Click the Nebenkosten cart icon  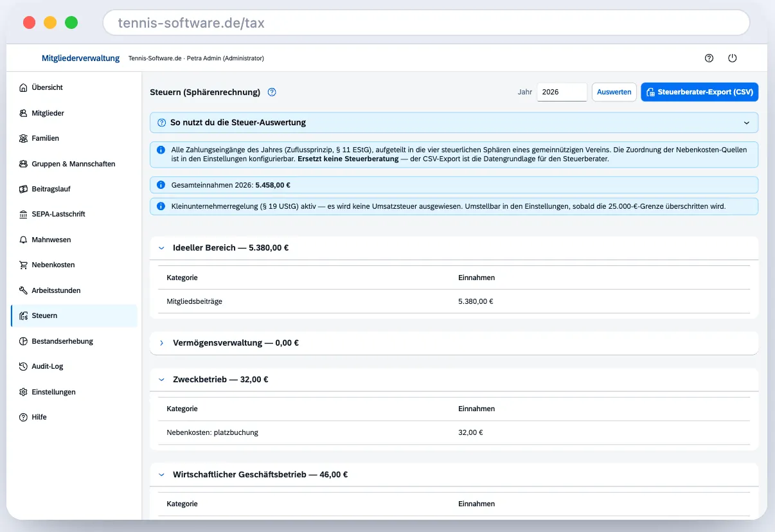click(24, 265)
